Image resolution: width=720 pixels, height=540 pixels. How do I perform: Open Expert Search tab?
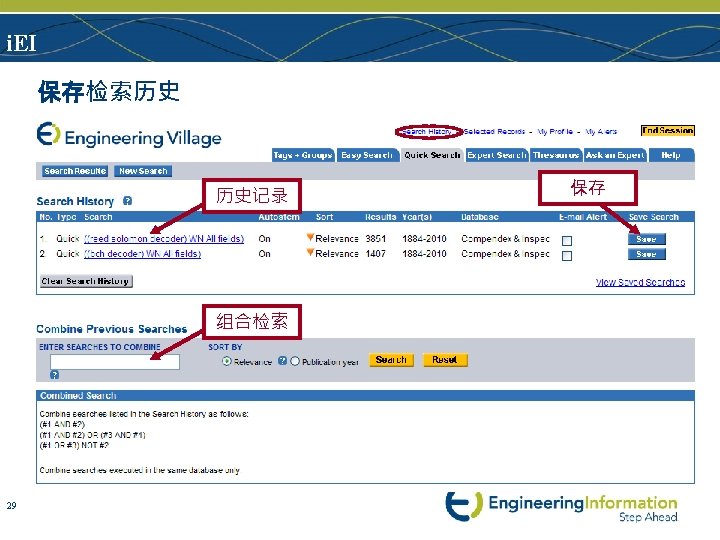coord(497,155)
